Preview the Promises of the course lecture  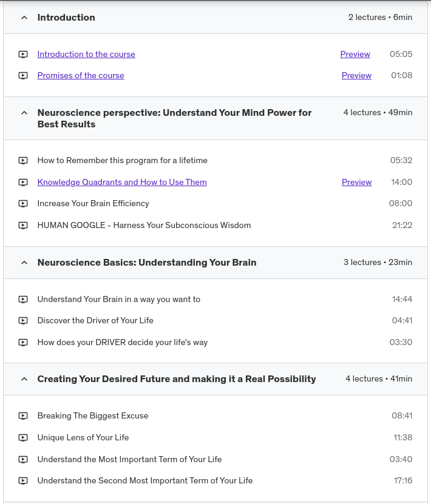(356, 76)
